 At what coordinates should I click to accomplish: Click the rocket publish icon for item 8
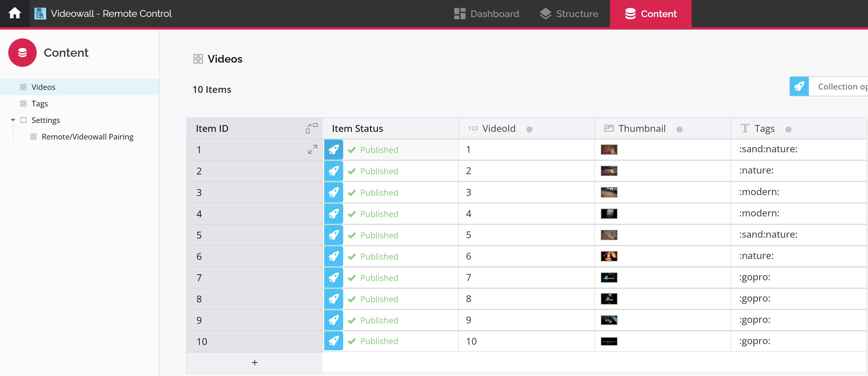click(334, 299)
